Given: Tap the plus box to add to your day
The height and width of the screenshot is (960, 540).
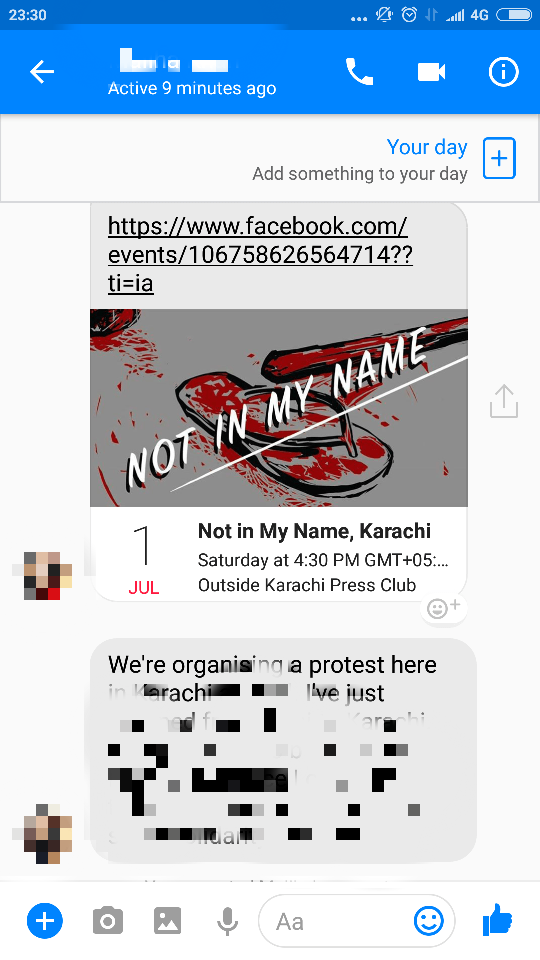Looking at the screenshot, I should (x=500, y=159).
